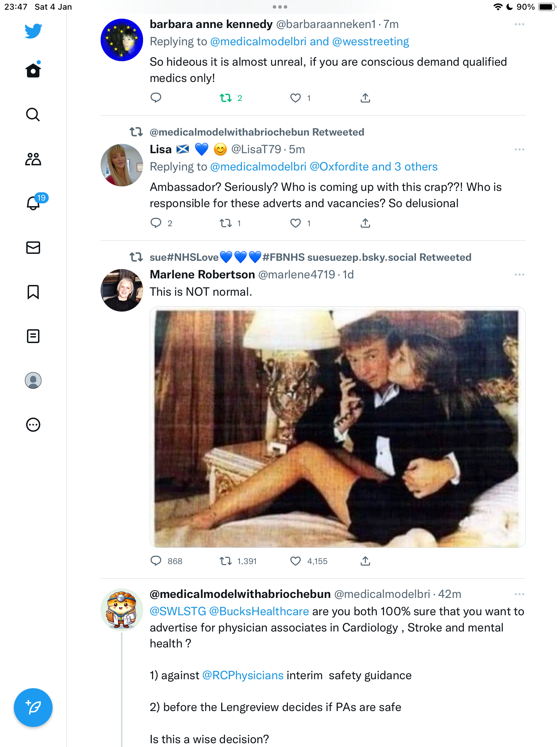Open Bookmarks icon in sidebar

(33, 292)
